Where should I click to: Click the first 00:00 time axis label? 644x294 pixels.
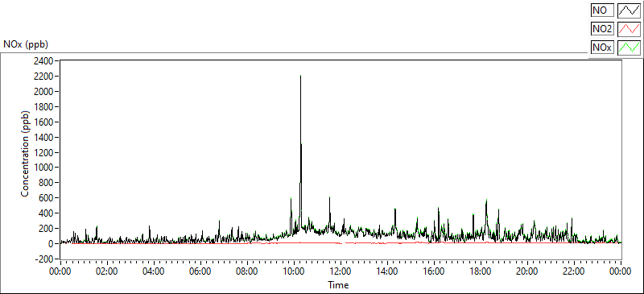61,271
